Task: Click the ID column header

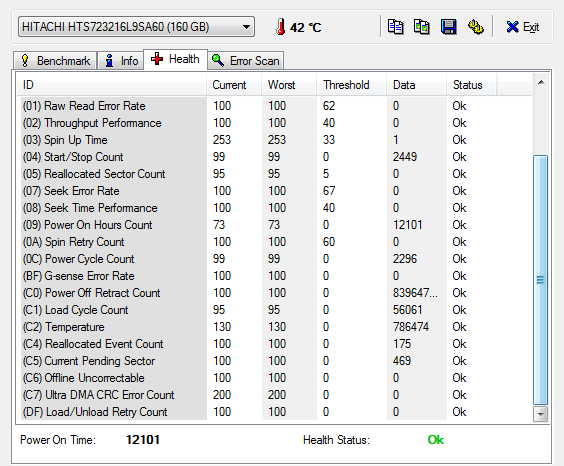Action: point(112,85)
